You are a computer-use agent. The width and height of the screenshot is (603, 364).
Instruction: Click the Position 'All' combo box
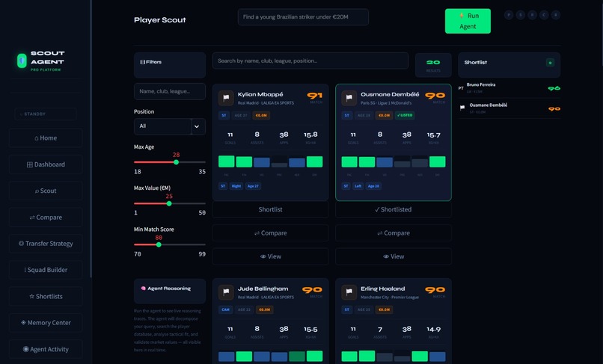pyautogui.click(x=170, y=126)
